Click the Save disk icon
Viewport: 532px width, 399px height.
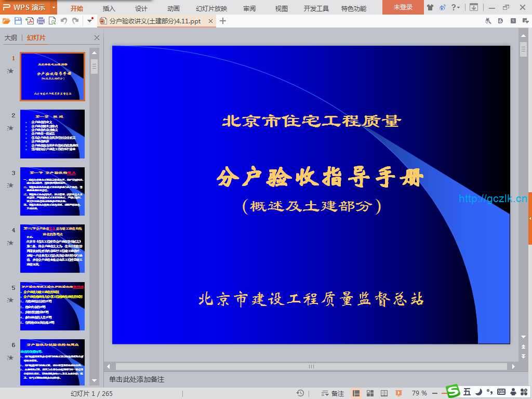pyautogui.click(x=18, y=21)
